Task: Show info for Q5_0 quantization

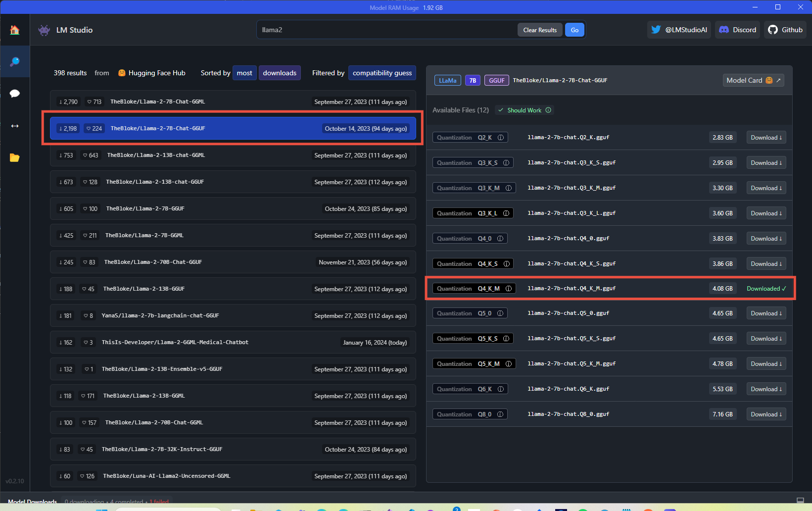Action: point(500,313)
